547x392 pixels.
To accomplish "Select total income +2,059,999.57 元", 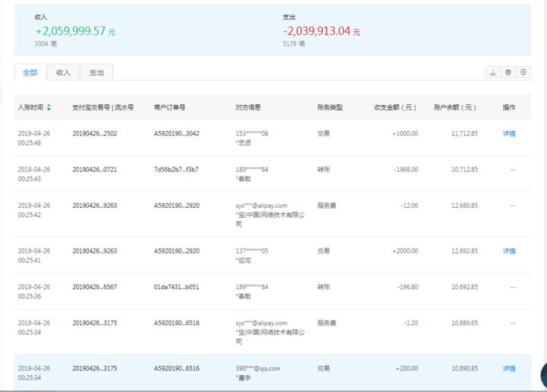I will click(x=75, y=31).
